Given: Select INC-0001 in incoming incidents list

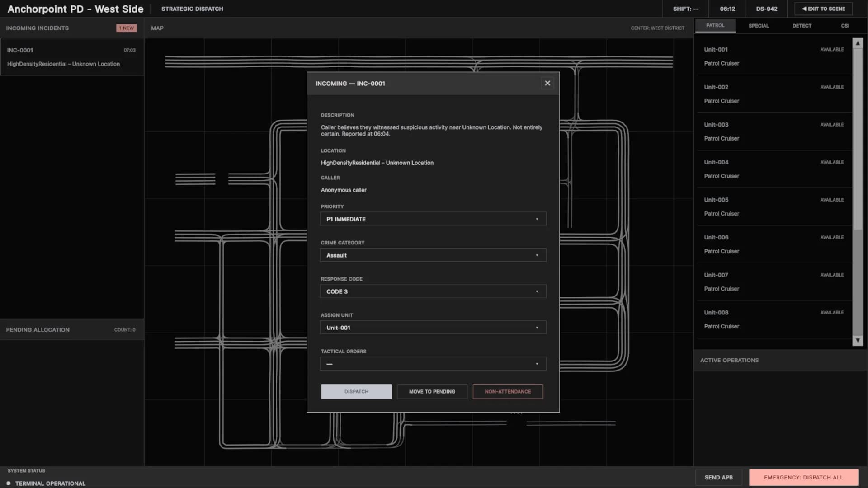Looking at the screenshot, I should point(72,57).
